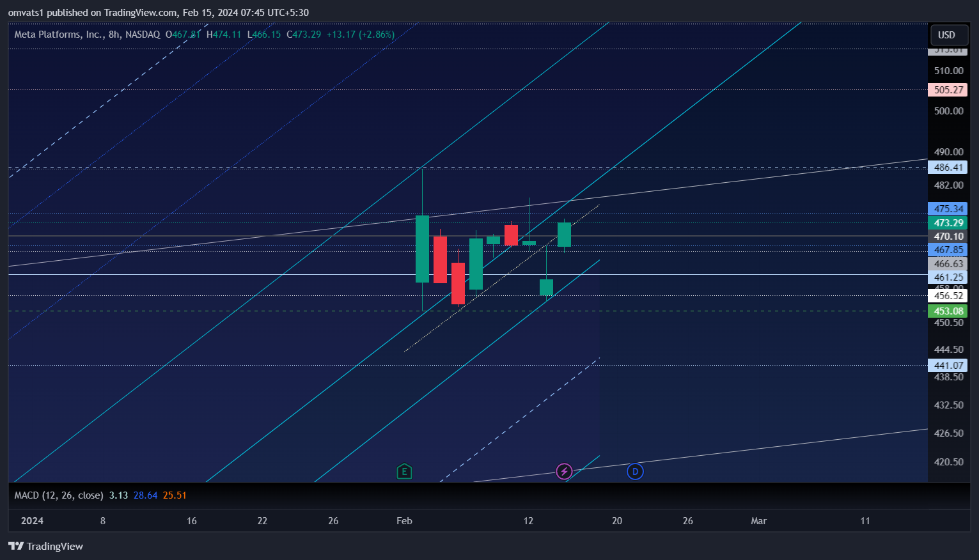The image size is (979, 560).
Task: Select the 486.41 price label
Action: pyautogui.click(x=948, y=167)
